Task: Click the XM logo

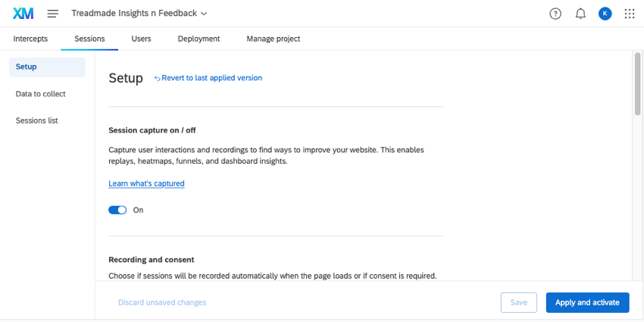Action: point(23,14)
